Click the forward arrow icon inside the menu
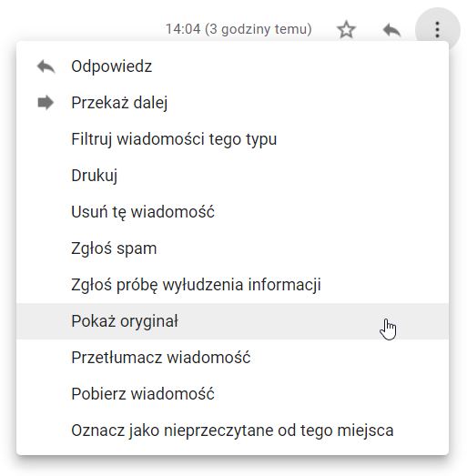The height and width of the screenshot is (476, 467). pos(46,102)
